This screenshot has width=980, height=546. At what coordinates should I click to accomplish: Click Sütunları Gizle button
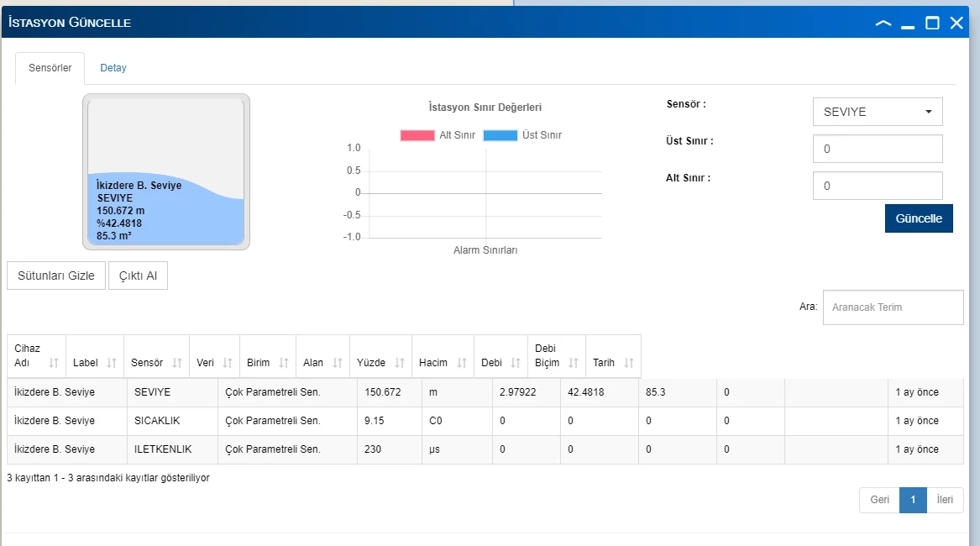pyautogui.click(x=56, y=276)
